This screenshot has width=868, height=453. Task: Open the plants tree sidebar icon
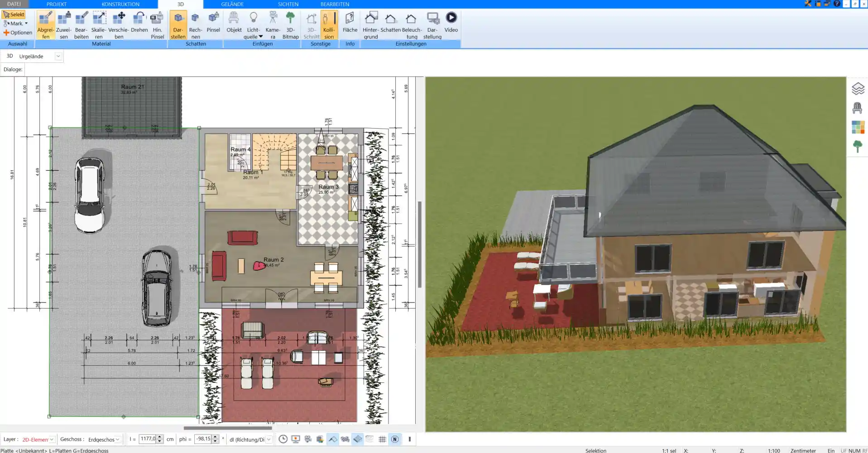coord(857,147)
